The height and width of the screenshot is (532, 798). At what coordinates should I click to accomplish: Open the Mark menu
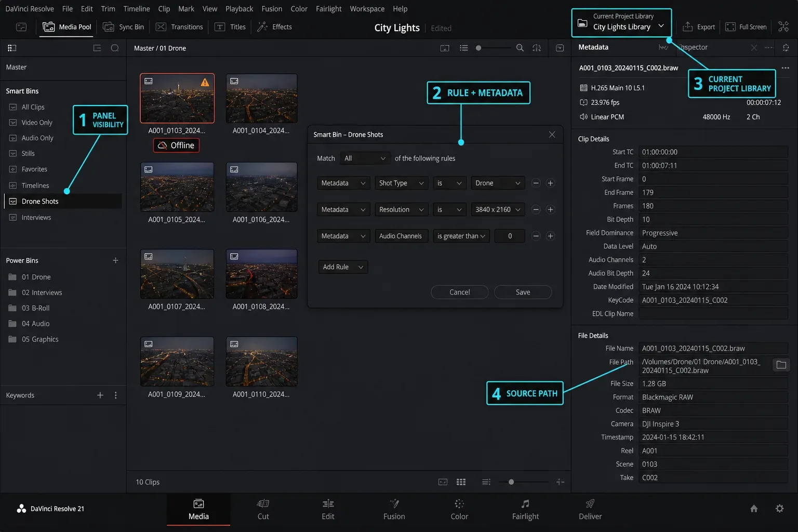[x=186, y=9]
